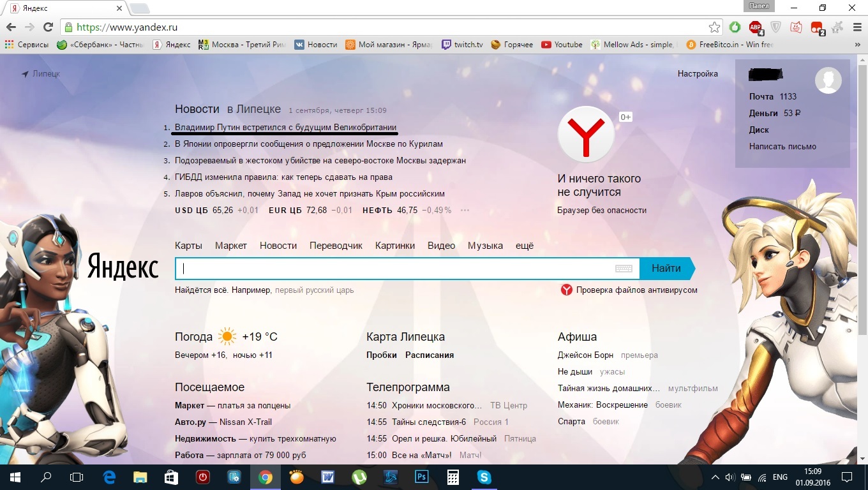The height and width of the screenshot is (490, 868).
Task: Open the Adblock Plus extension icon
Action: click(756, 27)
